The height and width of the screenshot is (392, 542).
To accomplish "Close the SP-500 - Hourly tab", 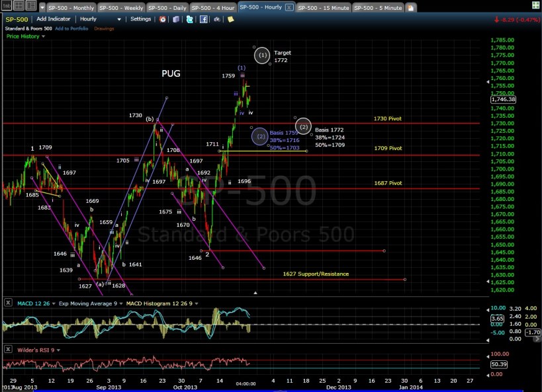I will tap(289, 7).
